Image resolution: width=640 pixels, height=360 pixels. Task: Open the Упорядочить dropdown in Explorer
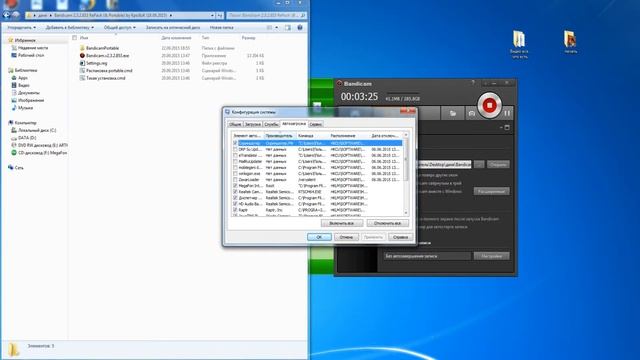point(21,27)
